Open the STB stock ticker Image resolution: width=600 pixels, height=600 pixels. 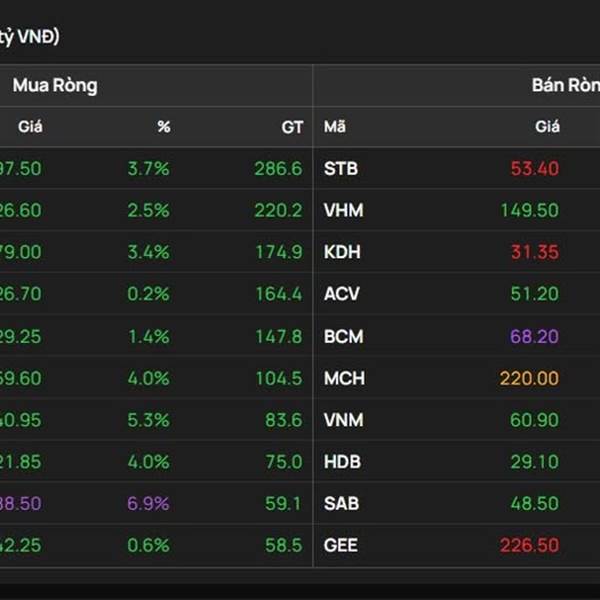click(341, 169)
